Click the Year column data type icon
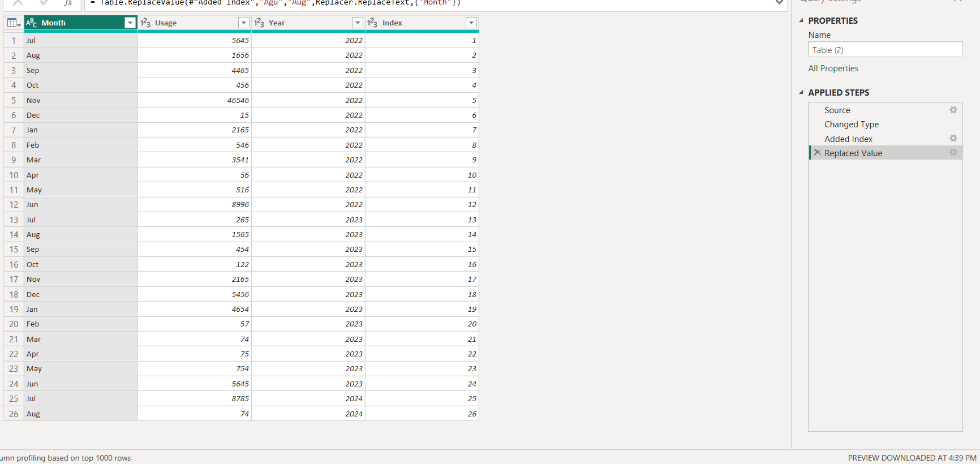Viewport: 980px width, 464px height. [x=259, y=23]
